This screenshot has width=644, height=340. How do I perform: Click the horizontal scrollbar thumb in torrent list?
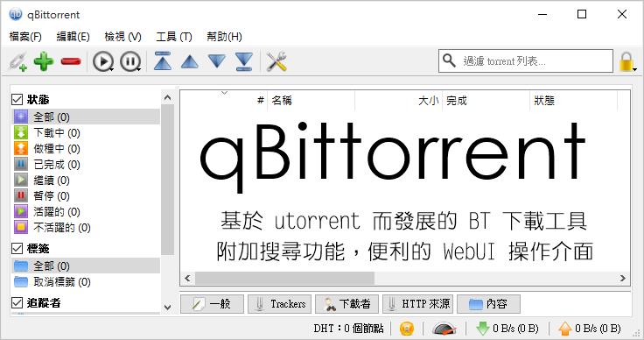(x=284, y=279)
